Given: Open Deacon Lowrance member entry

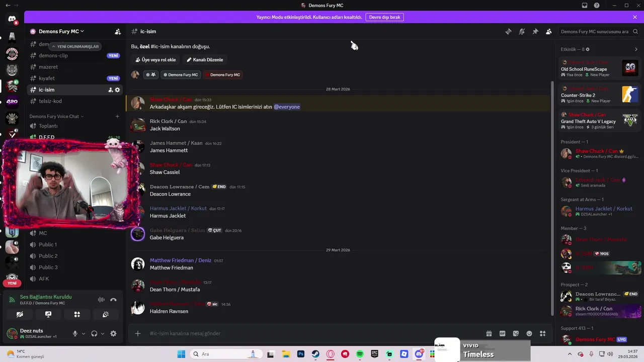Looking at the screenshot, I should (x=600, y=297).
